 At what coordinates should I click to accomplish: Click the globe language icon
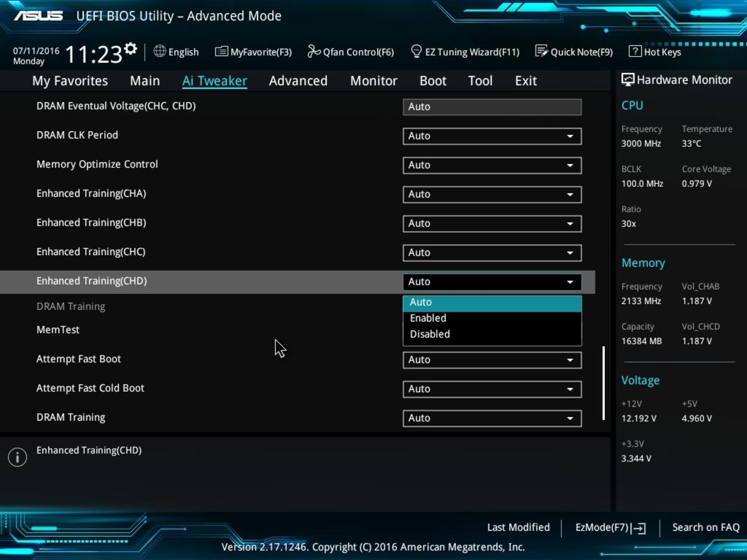(x=159, y=51)
